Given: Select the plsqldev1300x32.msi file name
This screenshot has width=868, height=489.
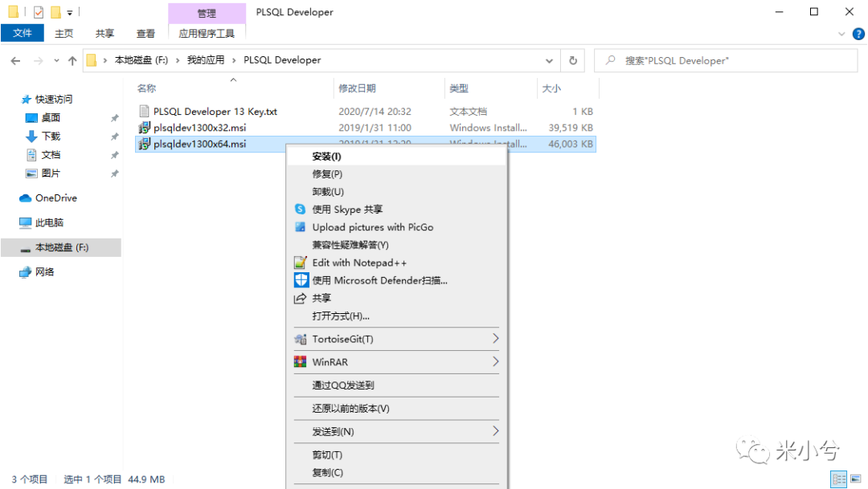Looking at the screenshot, I should (x=200, y=127).
